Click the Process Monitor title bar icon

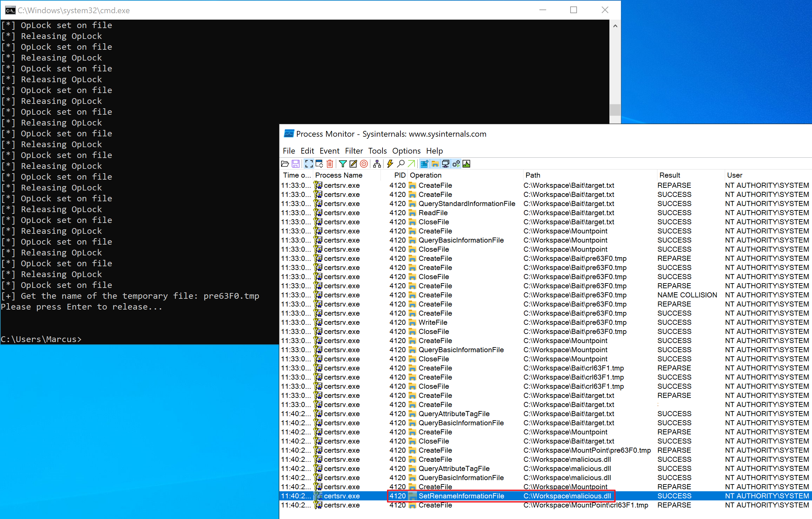pos(289,134)
